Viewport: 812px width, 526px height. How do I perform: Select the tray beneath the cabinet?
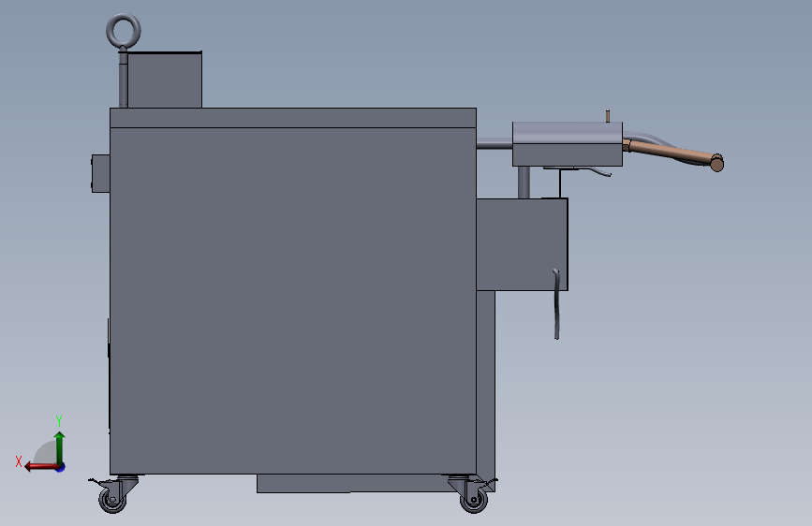(x=352, y=483)
